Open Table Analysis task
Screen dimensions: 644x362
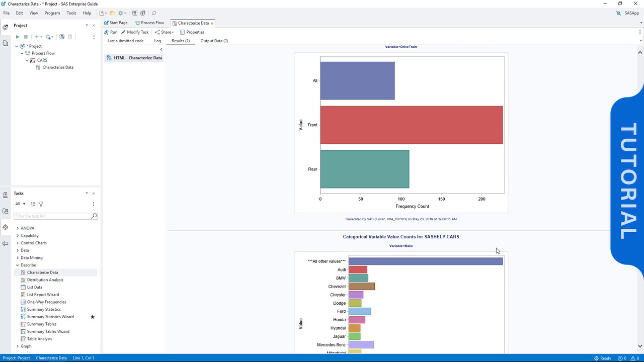39,339
